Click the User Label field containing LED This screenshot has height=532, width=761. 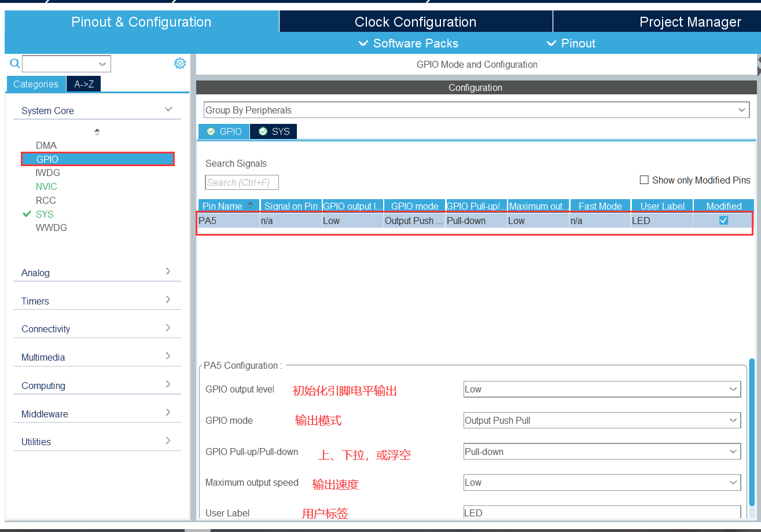click(x=602, y=512)
